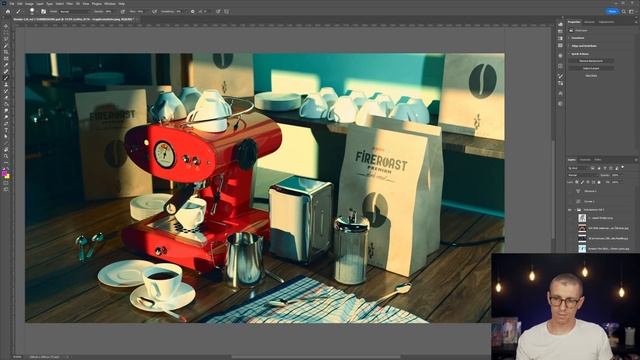Screen dimensions: 640x360
Task: Filter layers by pixel layer icon
Action: [593, 168]
